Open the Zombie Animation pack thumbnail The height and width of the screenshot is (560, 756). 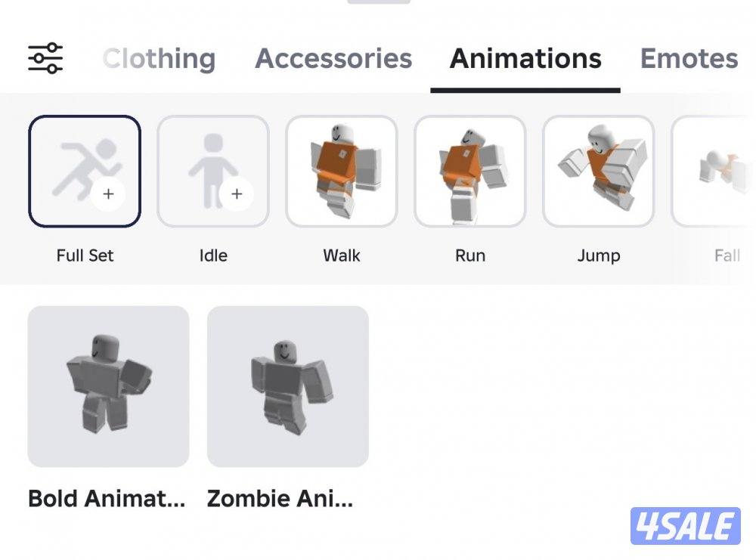[288, 386]
